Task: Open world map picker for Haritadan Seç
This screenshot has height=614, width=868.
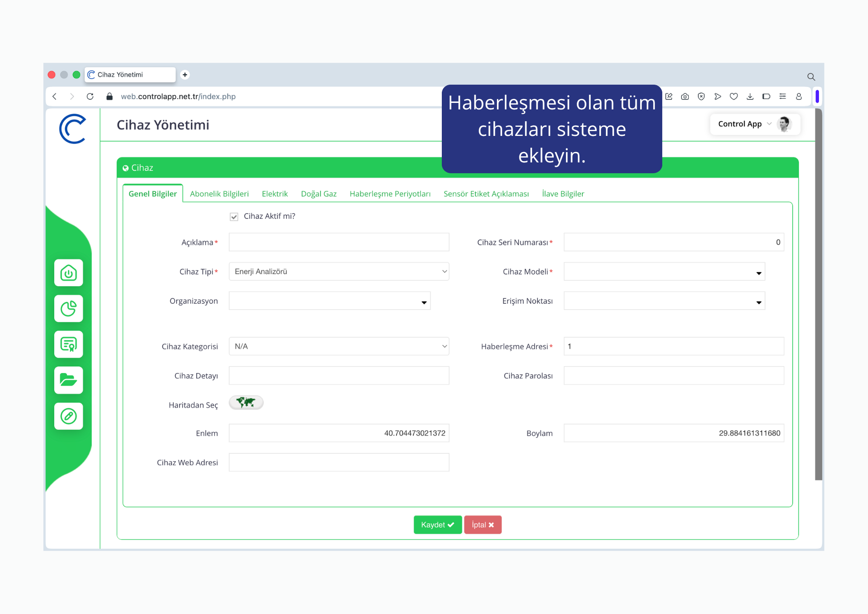Action: (246, 403)
